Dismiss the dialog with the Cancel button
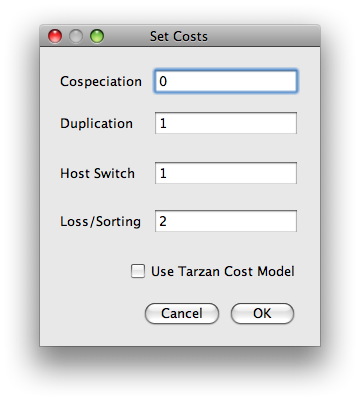This screenshot has width=360, height=401. coord(182,313)
